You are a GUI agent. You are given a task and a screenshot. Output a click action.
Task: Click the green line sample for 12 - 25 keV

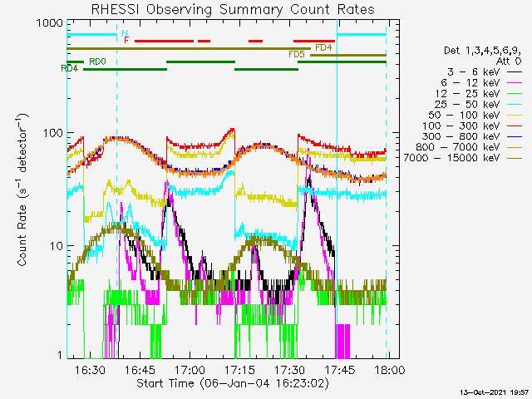click(x=515, y=94)
